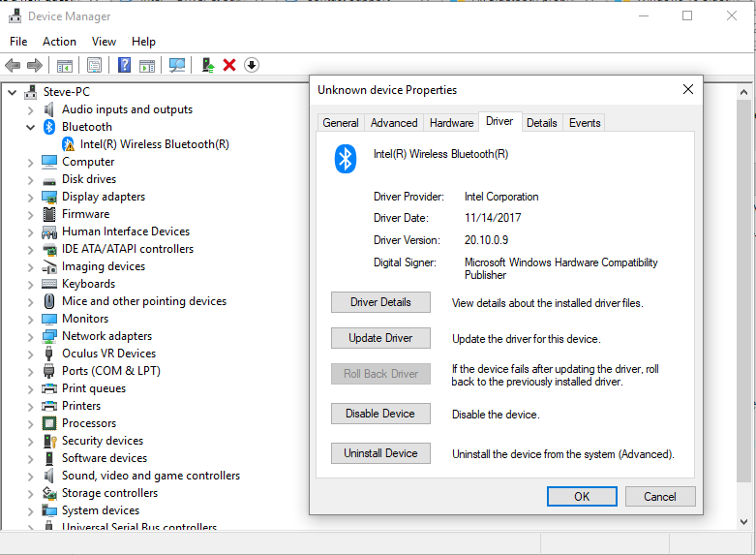Open the File menu
Viewport: 756px width, 555px height.
point(18,42)
